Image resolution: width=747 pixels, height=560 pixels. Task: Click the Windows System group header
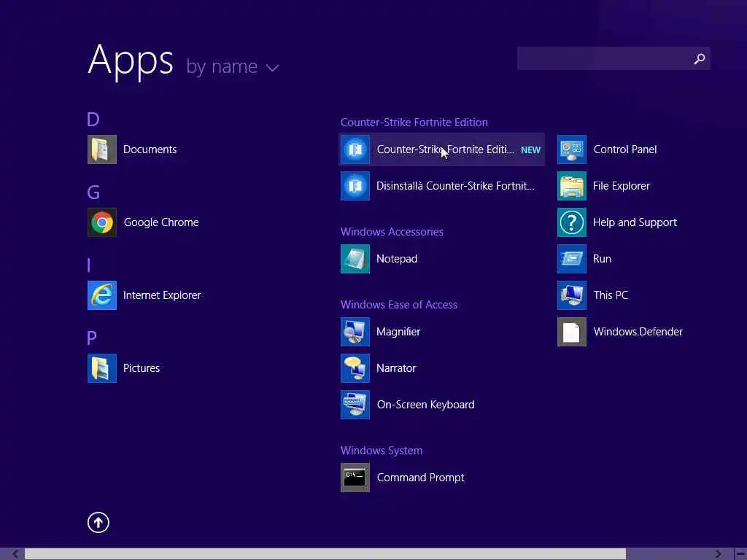coord(381,451)
